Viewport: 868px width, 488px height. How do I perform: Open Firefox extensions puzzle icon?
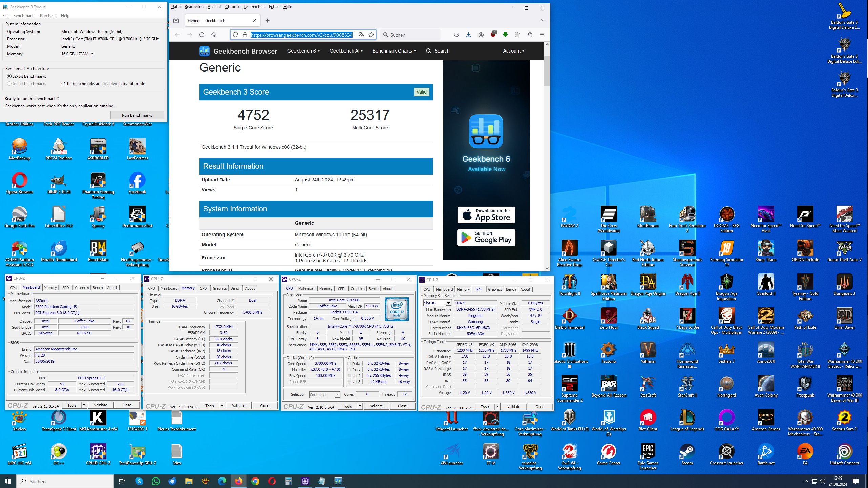[x=530, y=35]
